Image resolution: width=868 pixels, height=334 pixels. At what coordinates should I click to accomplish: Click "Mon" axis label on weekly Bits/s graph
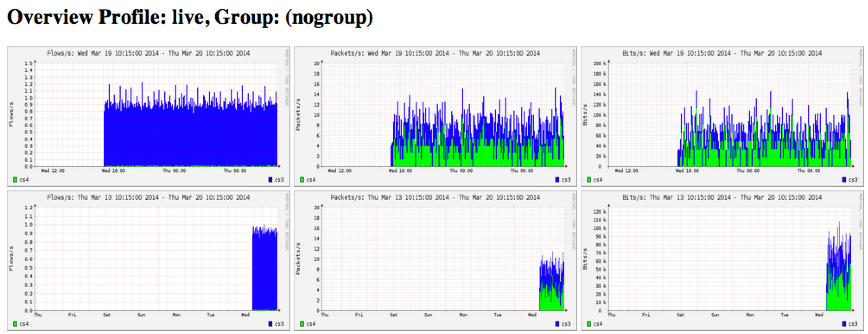coord(750,315)
